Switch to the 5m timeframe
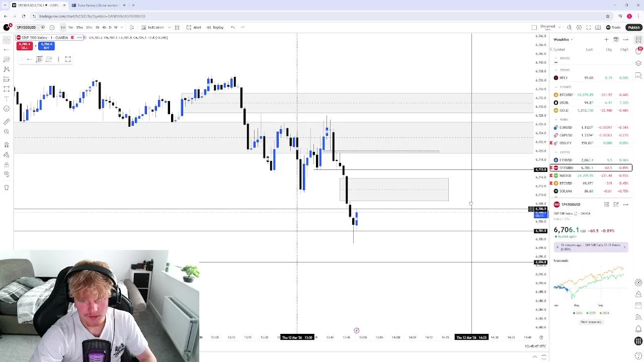This screenshot has width=644, height=362. tap(71, 27)
